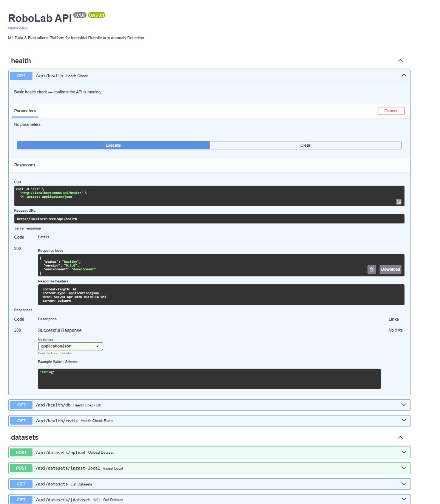Screen dimensions: 440x504
Task: Collapse the health section
Action: click(400, 60)
